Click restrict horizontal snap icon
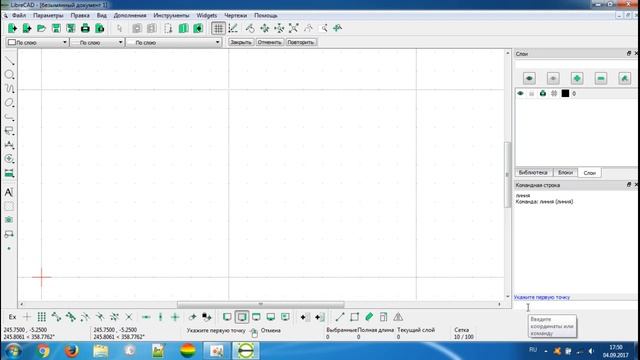640x360 pixels. click(146, 317)
